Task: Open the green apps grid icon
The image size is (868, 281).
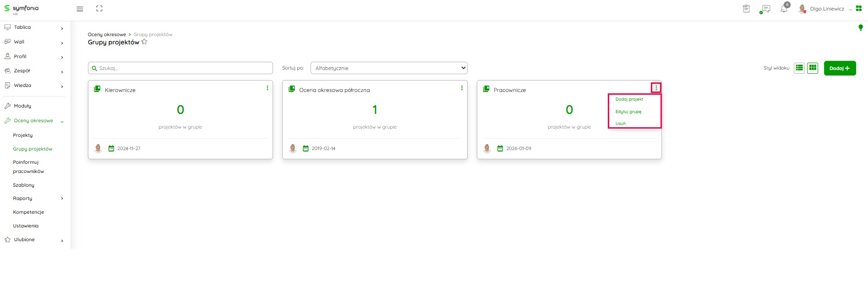Action: click(x=859, y=9)
